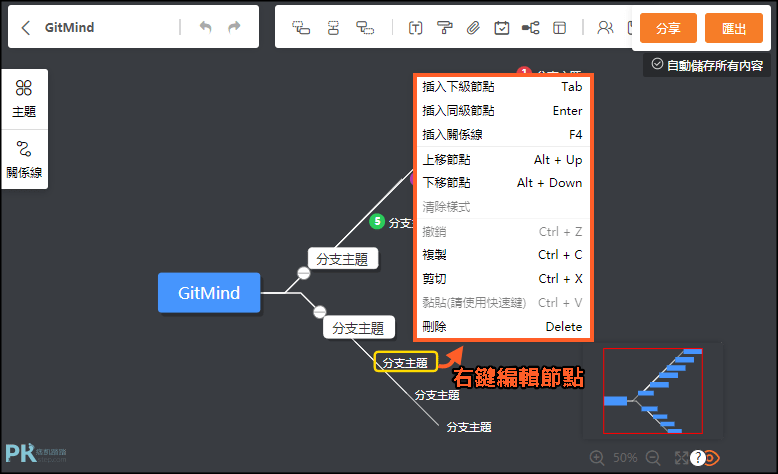Screen dimensions: 778x474
Task: Open the task calendar icon
Action: (x=502, y=28)
